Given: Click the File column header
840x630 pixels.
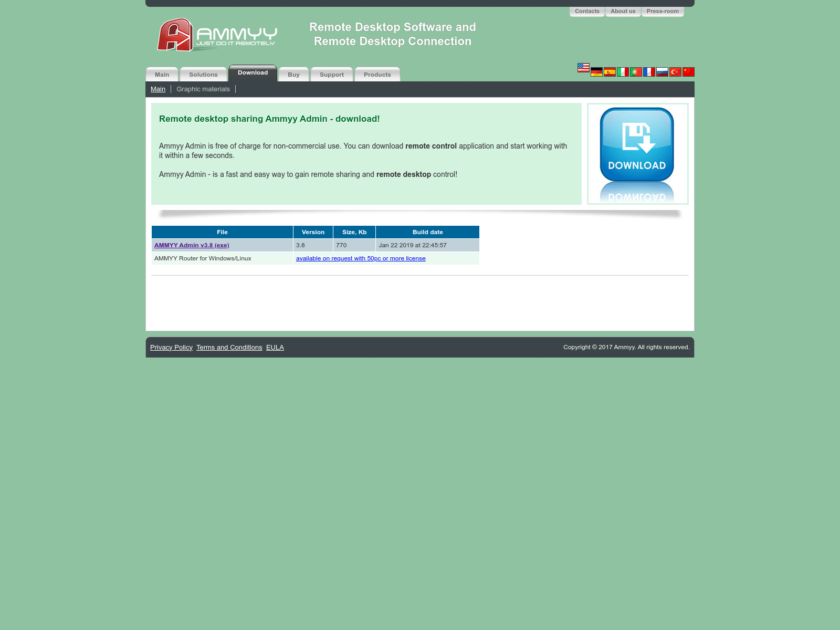Looking at the screenshot, I should pyautogui.click(x=222, y=232).
